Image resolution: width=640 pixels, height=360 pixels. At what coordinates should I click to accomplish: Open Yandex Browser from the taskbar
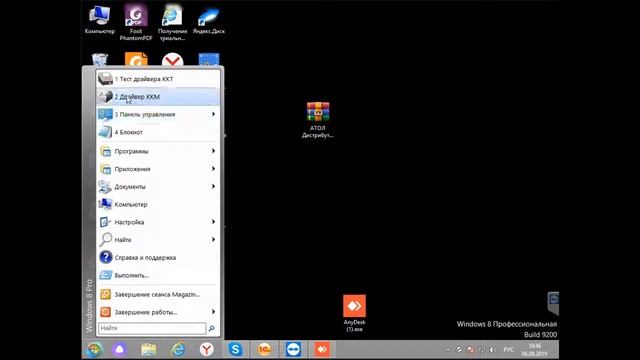[207, 350]
